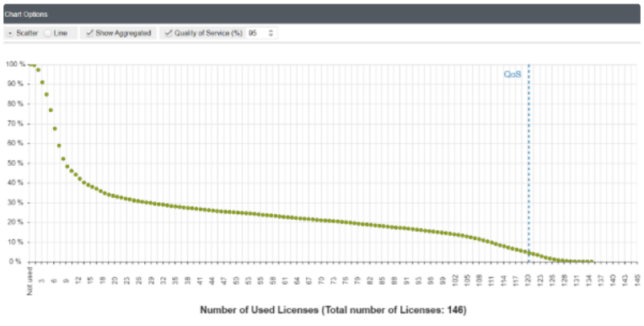Click the QoS label on the chart
The height and width of the screenshot is (326, 644).
[x=512, y=74]
